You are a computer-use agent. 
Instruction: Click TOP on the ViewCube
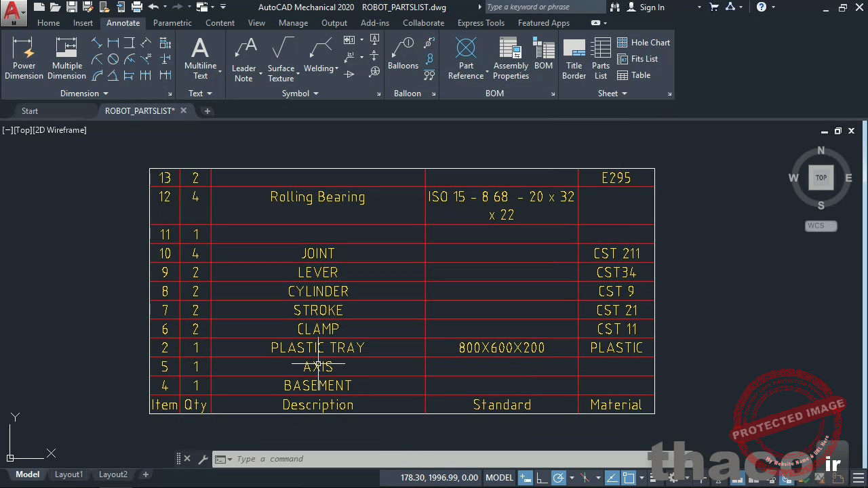[821, 178]
